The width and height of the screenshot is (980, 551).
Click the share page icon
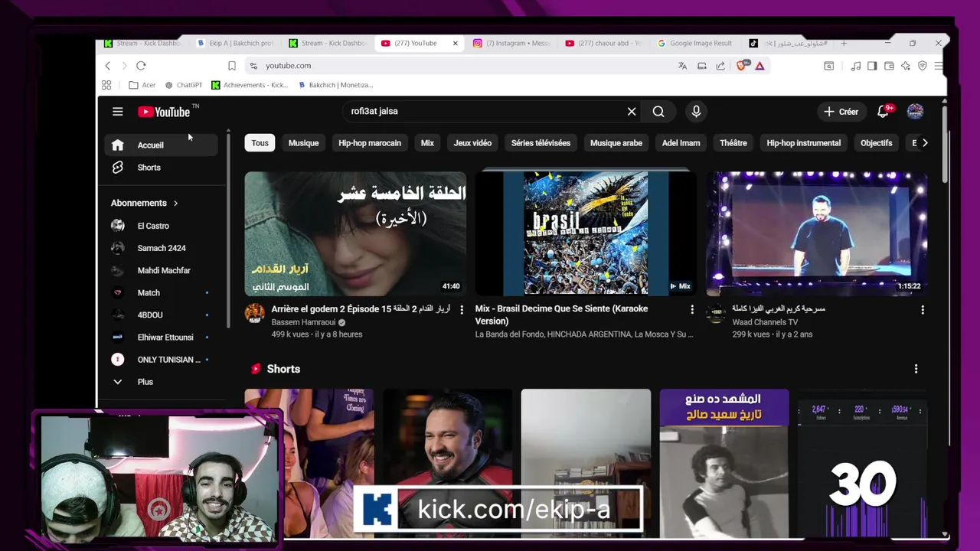[x=720, y=66]
